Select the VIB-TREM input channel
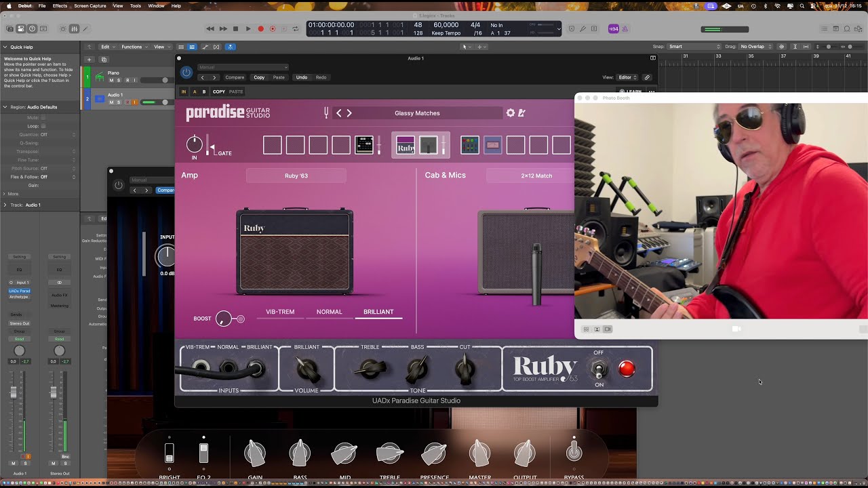868x488 pixels. tap(280, 312)
